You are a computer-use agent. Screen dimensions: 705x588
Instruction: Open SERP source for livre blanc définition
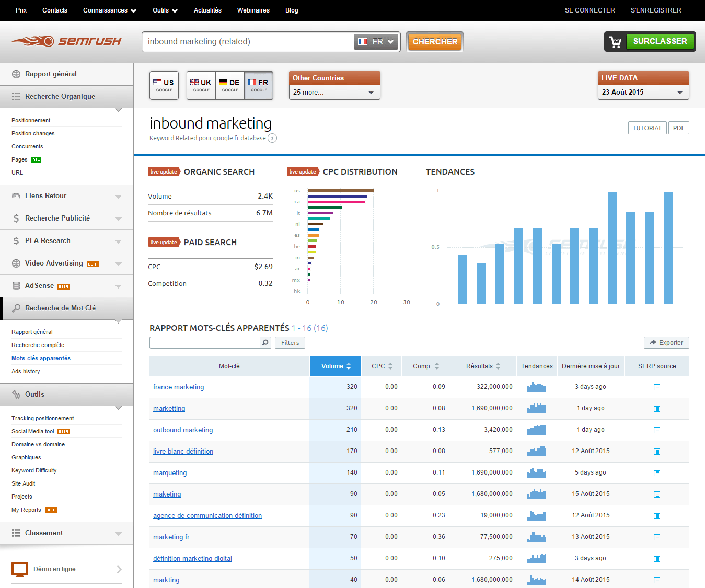[657, 452]
